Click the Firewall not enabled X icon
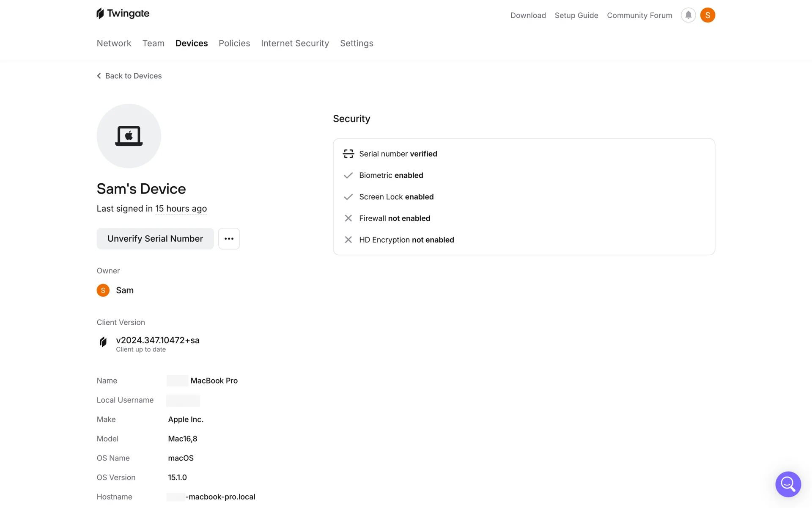 tap(348, 218)
